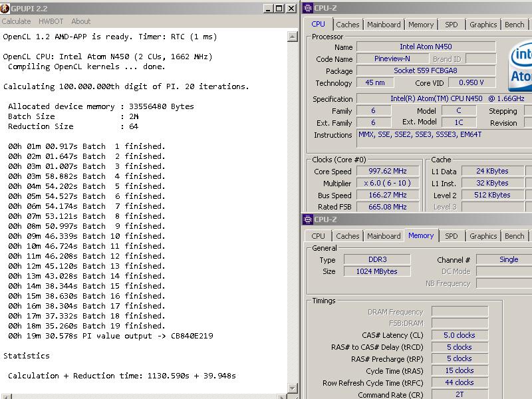Click the GPUPI 2.2 title bar app icon
Image resolution: width=532 pixels, height=399 pixels.
click(x=5, y=9)
